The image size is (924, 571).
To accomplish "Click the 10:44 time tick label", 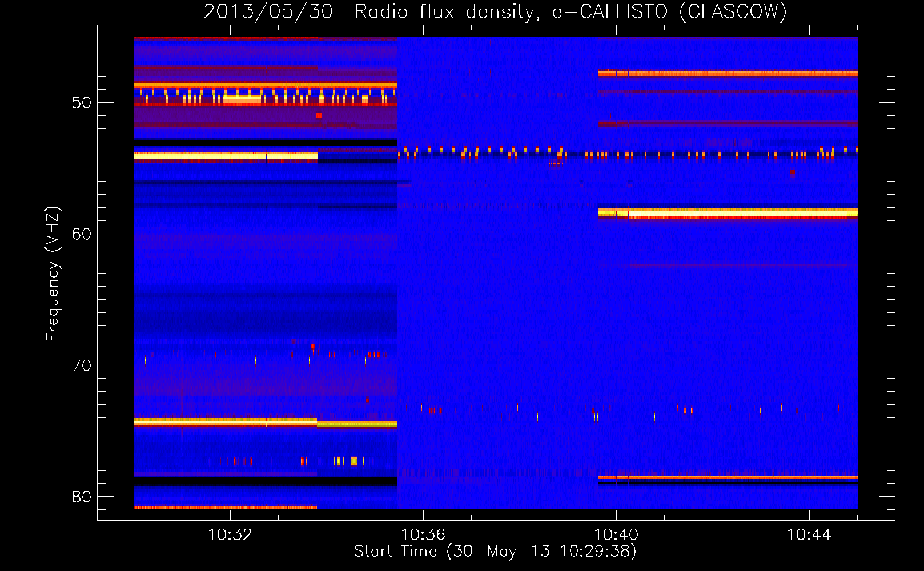I will click(809, 535).
